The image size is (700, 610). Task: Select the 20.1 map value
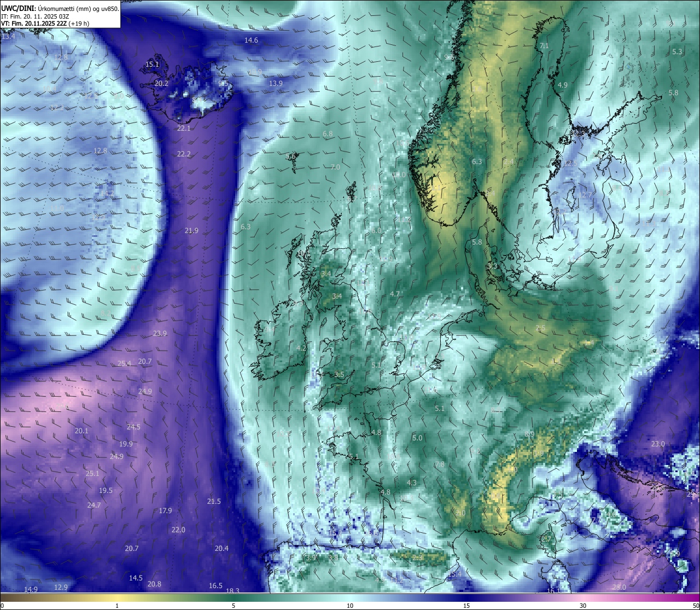point(81,431)
